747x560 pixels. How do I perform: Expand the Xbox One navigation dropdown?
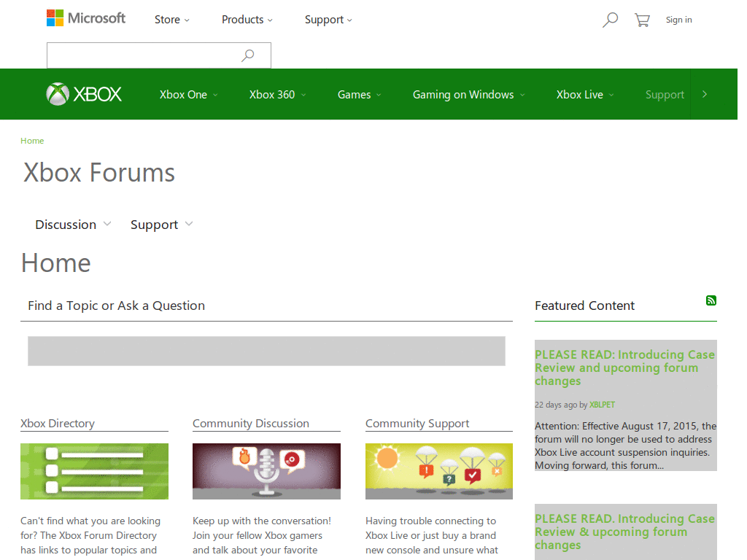187,94
